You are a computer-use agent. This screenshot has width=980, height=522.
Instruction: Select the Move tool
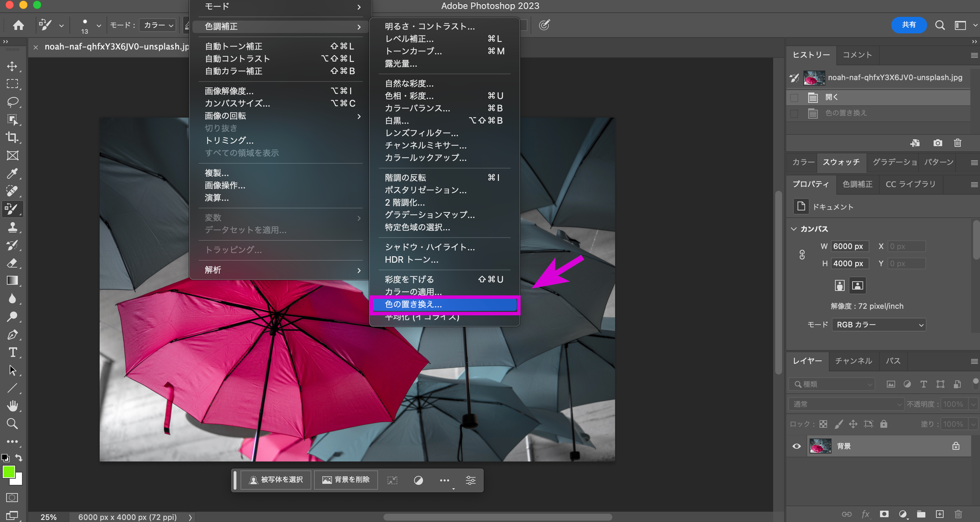(x=12, y=66)
